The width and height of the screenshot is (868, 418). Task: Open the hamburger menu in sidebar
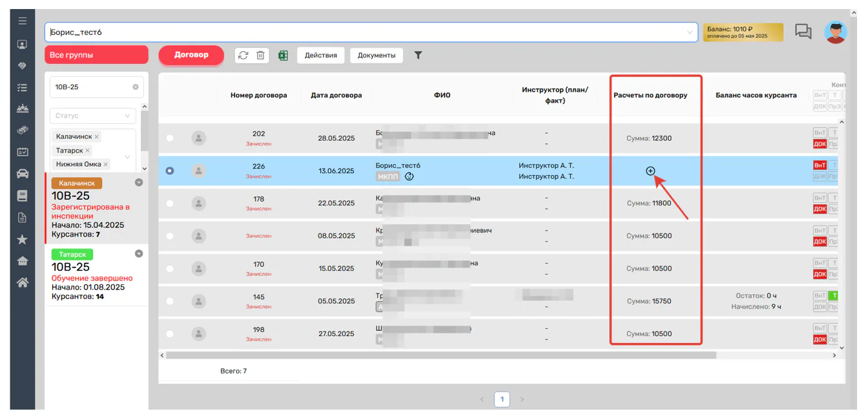[23, 21]
